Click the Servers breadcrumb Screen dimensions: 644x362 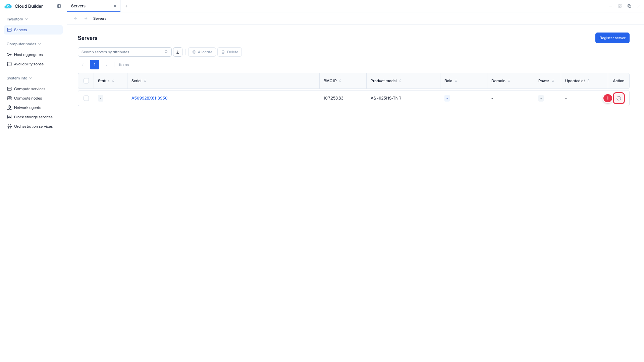coord(100,18)
